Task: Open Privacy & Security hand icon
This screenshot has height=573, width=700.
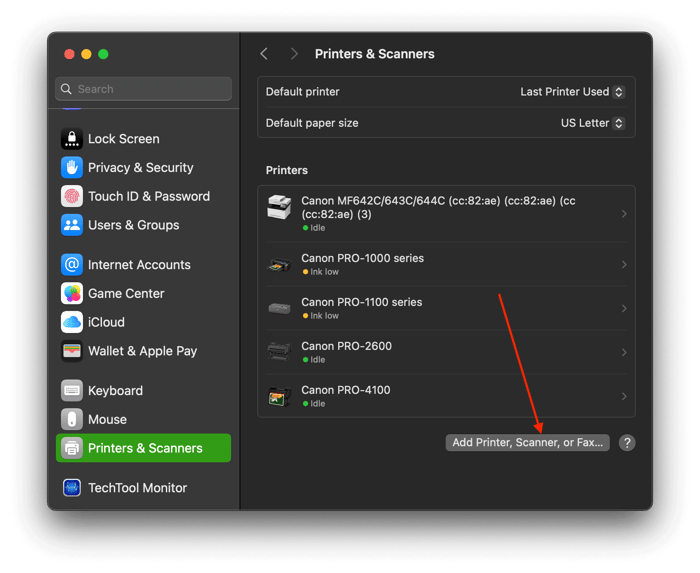Action: pyautogui.click(x=72, y=167)
